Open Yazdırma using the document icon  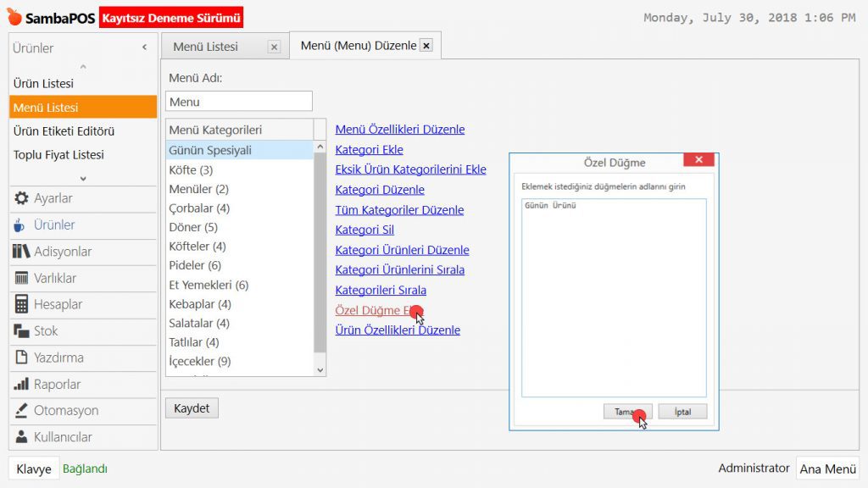[22, 358]
